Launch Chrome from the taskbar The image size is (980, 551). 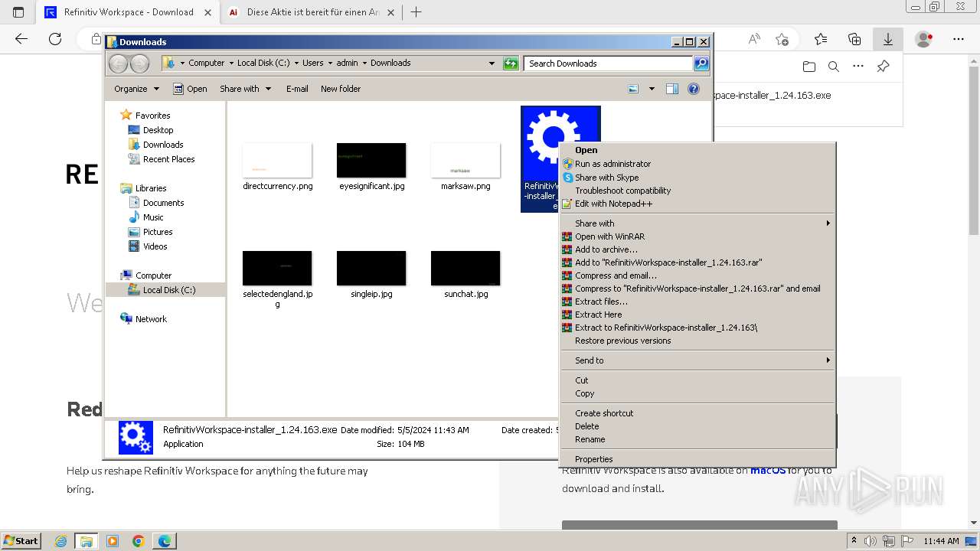click(x=139, y=541)
